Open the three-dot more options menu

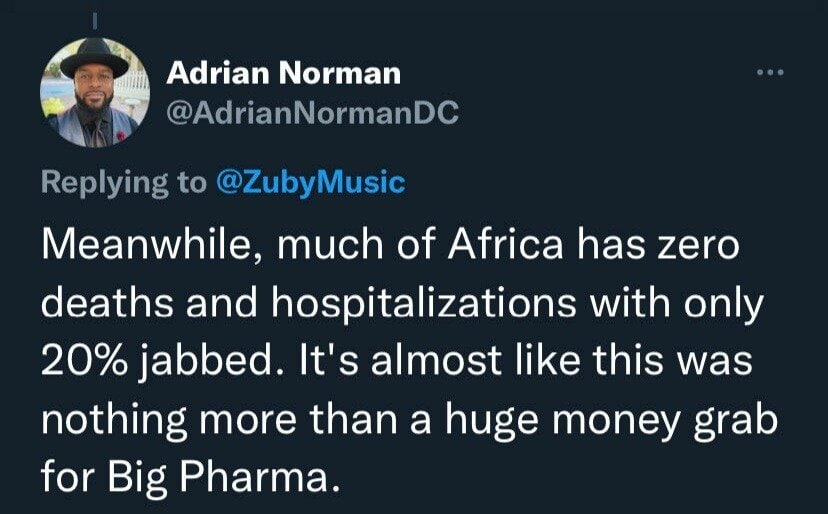(772, 72)
